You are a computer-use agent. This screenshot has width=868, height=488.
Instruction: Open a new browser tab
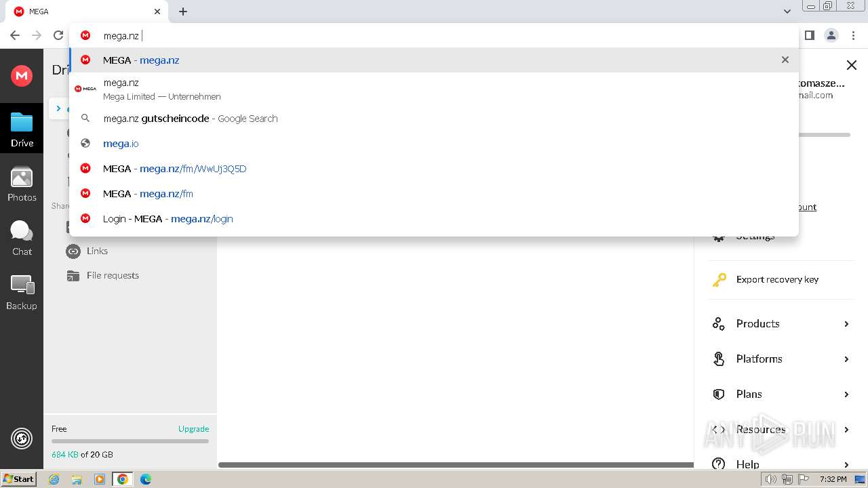[x=183, y=12]
